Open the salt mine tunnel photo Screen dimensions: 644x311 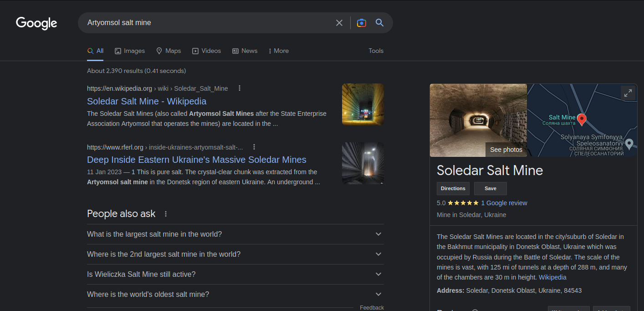coord(478,120)
